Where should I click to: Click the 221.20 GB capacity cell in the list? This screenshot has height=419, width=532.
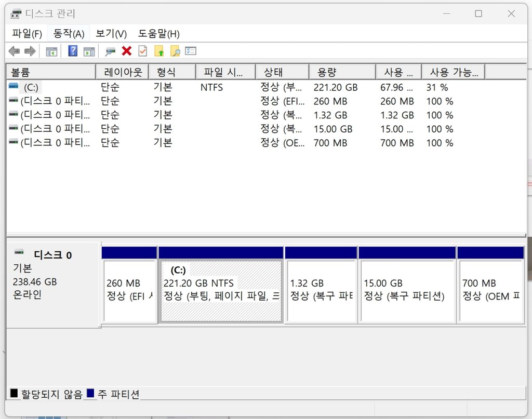pos(335,87)
